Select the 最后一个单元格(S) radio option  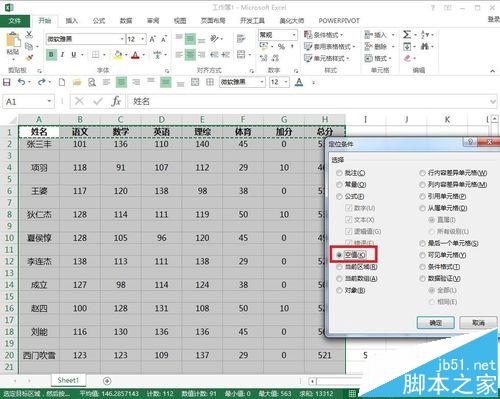click(423, 243)
